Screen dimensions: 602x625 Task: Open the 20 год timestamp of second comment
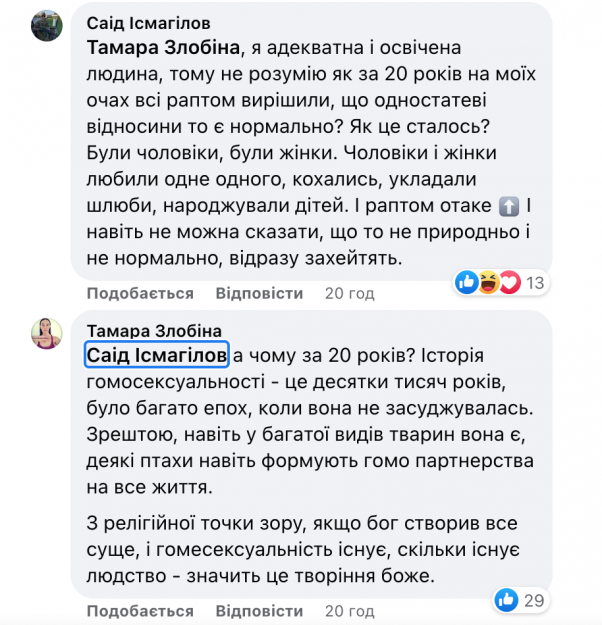[349, 610]
